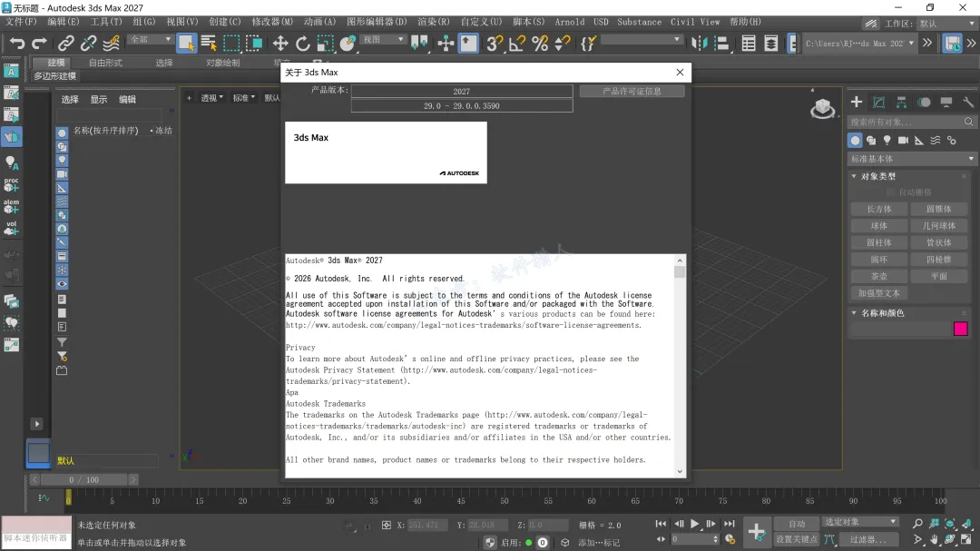Click the 茶壶 object button
This screenshot has height=551, width=980.
878,276
